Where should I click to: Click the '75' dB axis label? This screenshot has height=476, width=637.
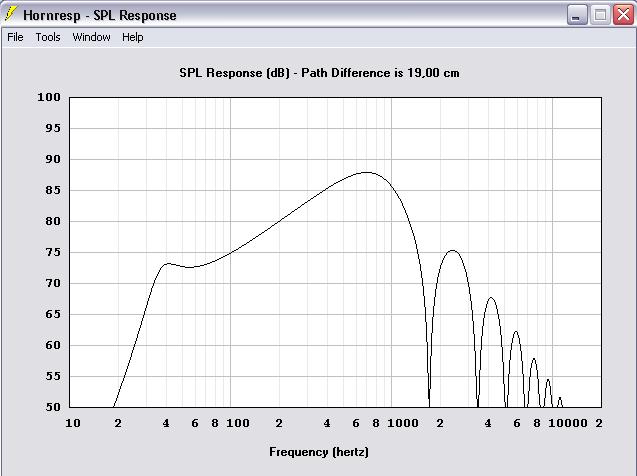pyautogui.click(x=53, y=252)
